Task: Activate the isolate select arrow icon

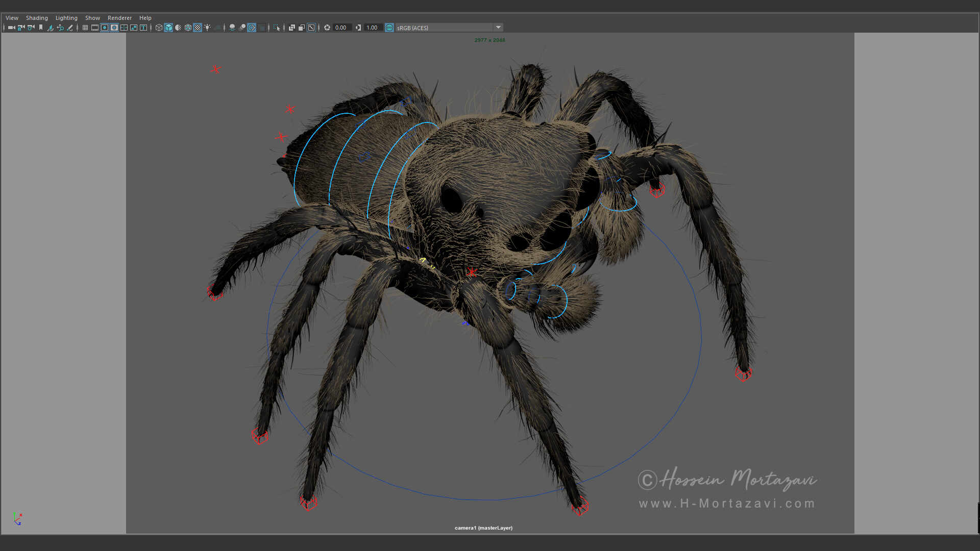Action: coord(277,28)
